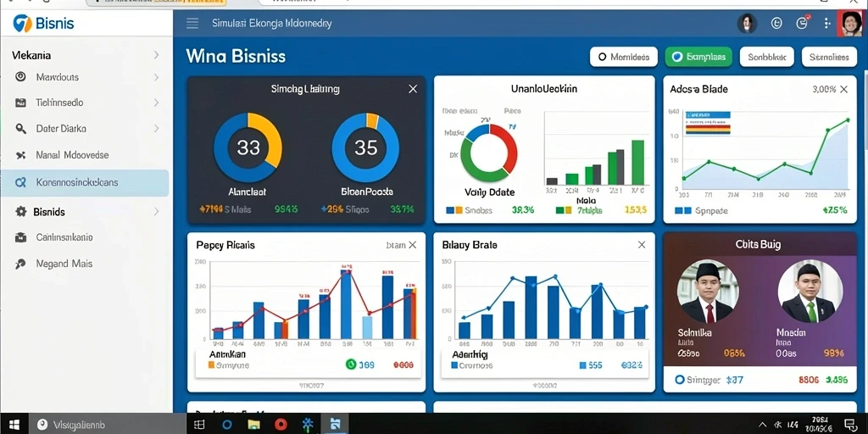
Task: Click the Windows Start button
Action: (14, 425)
